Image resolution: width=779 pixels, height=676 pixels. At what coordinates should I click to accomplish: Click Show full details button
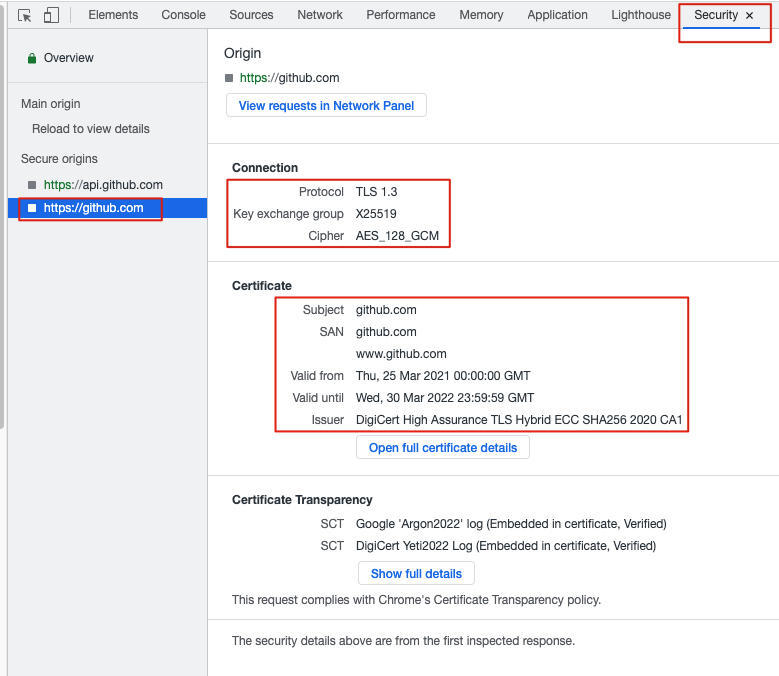click(416, 574)
